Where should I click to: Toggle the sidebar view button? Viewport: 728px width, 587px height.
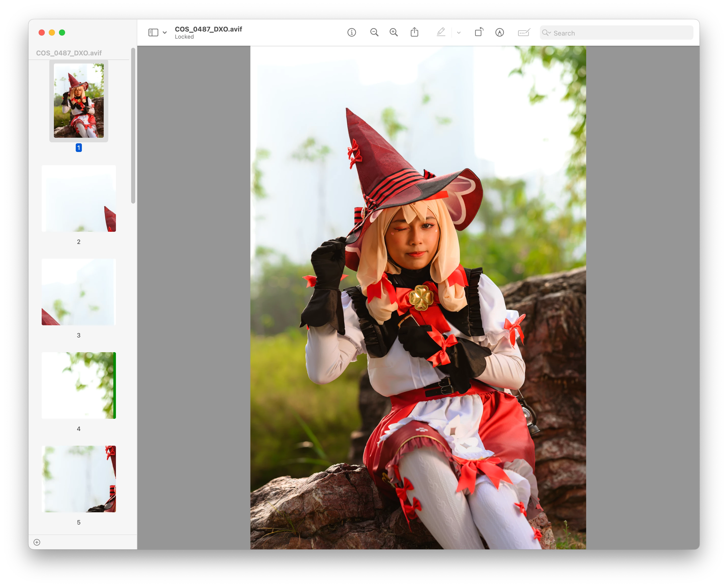click(153, 33)
